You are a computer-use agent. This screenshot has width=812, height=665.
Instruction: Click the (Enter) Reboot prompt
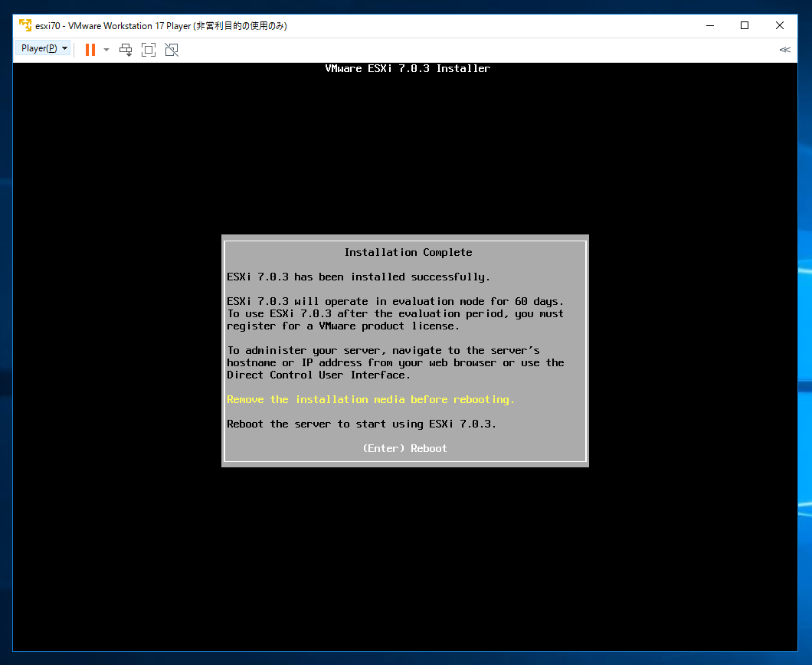(x=404, y=448)
